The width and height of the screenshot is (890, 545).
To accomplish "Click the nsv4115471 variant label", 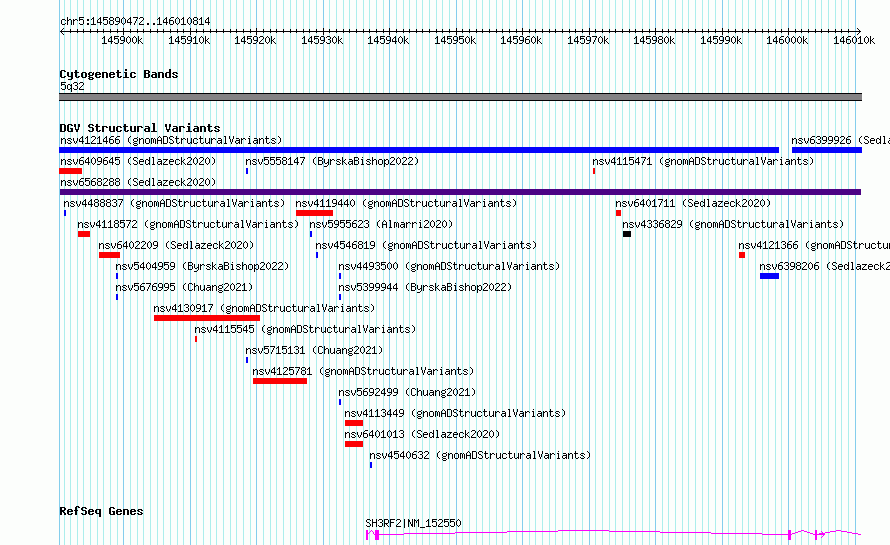I will [703, 161].
